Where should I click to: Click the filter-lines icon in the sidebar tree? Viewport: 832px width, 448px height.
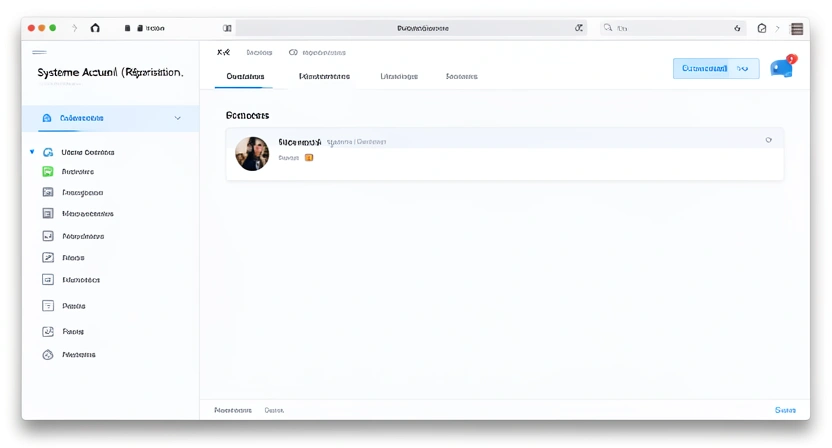tap(48, 306)
